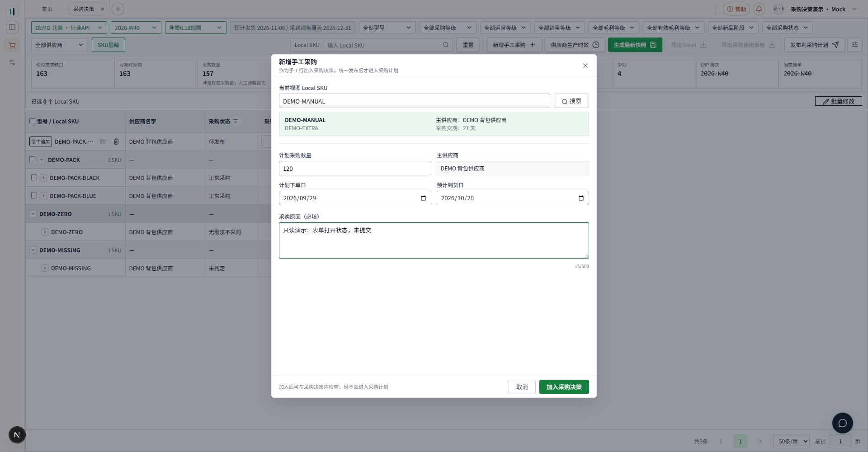
Task: Open the DEMO 北美 · 只读API dropdown
Action: coord(69,28)
